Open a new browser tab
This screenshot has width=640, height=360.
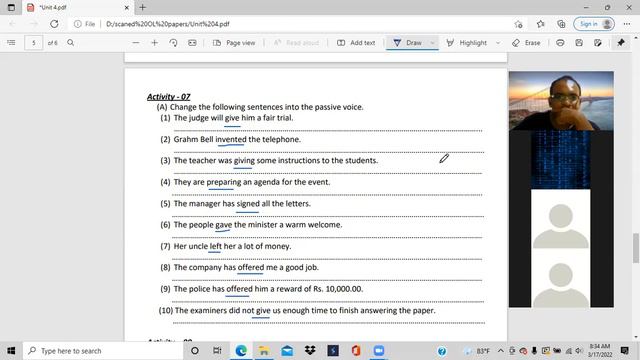tap(142, 7)
